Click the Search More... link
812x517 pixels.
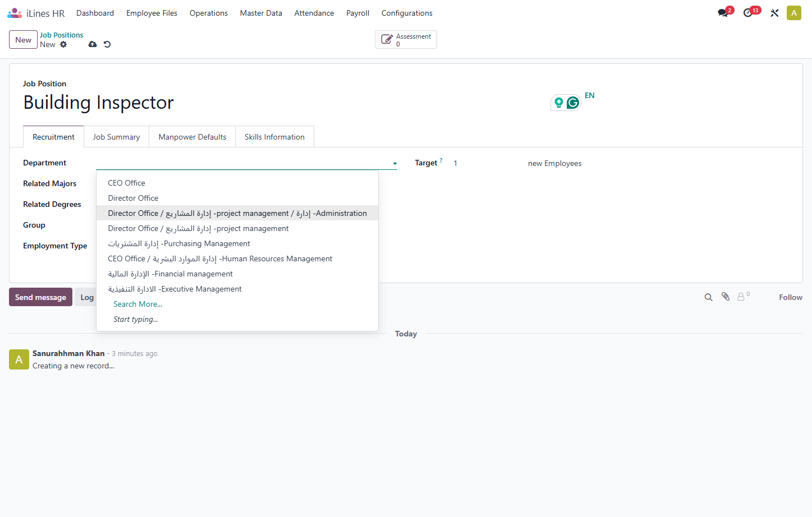pos(138,304)
